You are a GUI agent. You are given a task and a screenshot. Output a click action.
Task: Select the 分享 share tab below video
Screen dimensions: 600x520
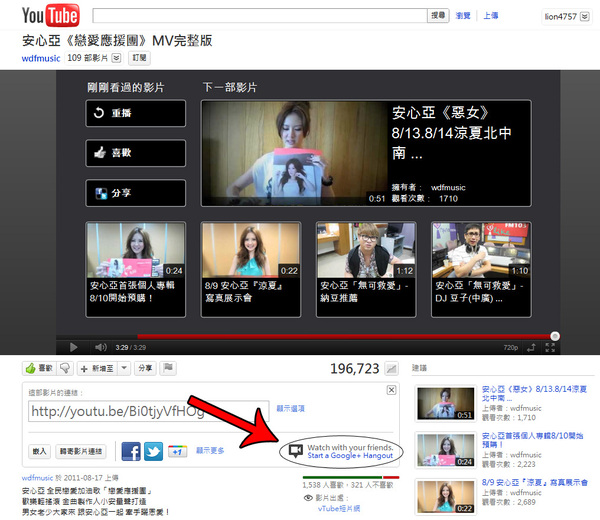[145, 368]
